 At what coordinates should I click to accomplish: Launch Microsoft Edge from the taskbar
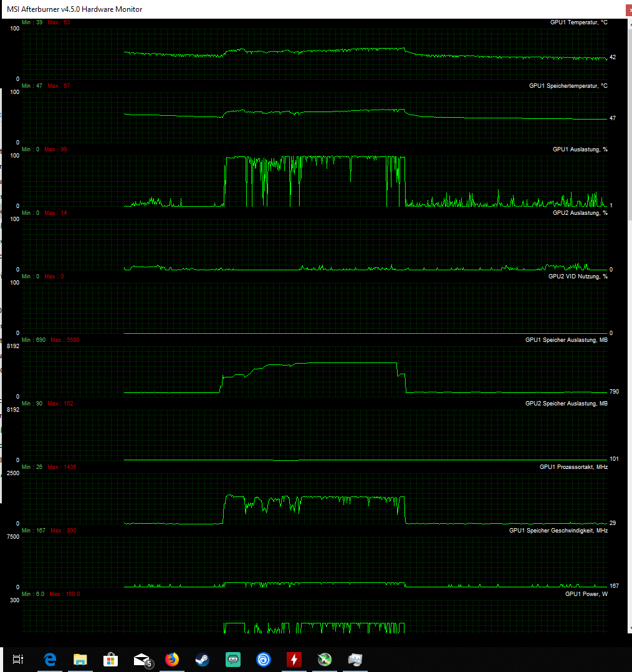50,659
